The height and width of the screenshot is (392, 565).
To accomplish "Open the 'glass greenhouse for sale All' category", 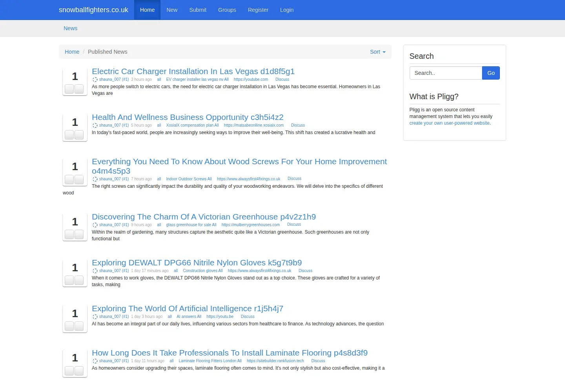I will tap(191, 225).
